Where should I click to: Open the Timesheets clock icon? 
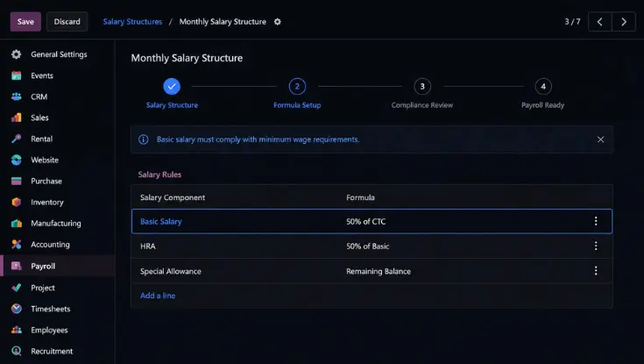pos(17,309)
